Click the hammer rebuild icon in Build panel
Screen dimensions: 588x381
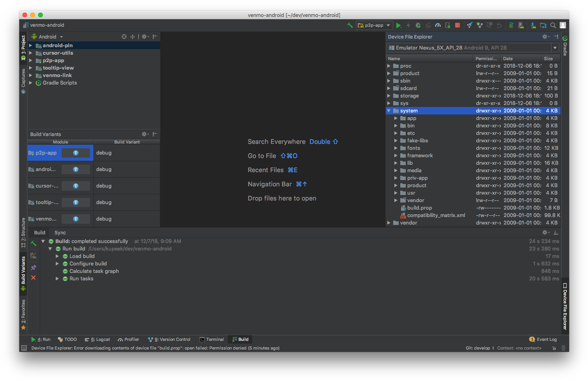(33, 243)
